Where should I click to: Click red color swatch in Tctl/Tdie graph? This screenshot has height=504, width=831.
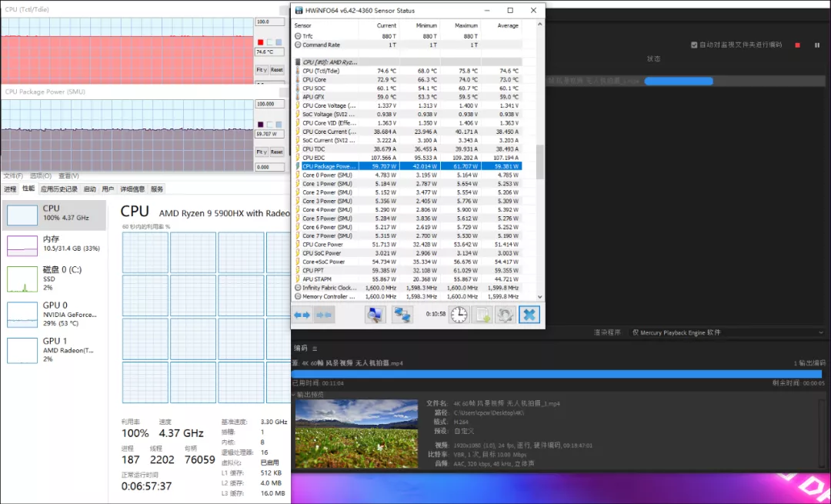click(260, 42)
